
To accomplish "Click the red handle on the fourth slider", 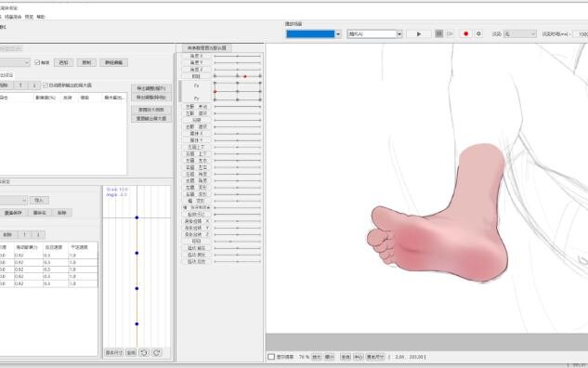I will pos(245,76).
